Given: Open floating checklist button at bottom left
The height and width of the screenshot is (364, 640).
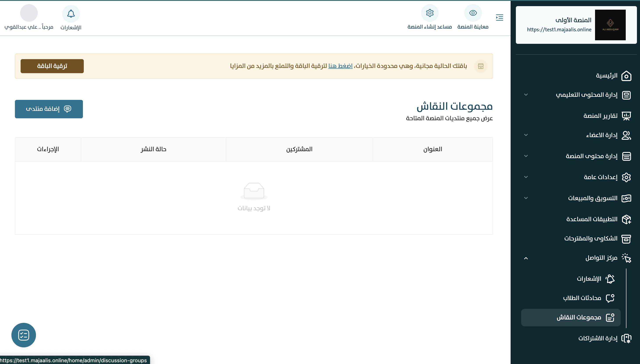Looking at the screenshot, I should [23, 335].
